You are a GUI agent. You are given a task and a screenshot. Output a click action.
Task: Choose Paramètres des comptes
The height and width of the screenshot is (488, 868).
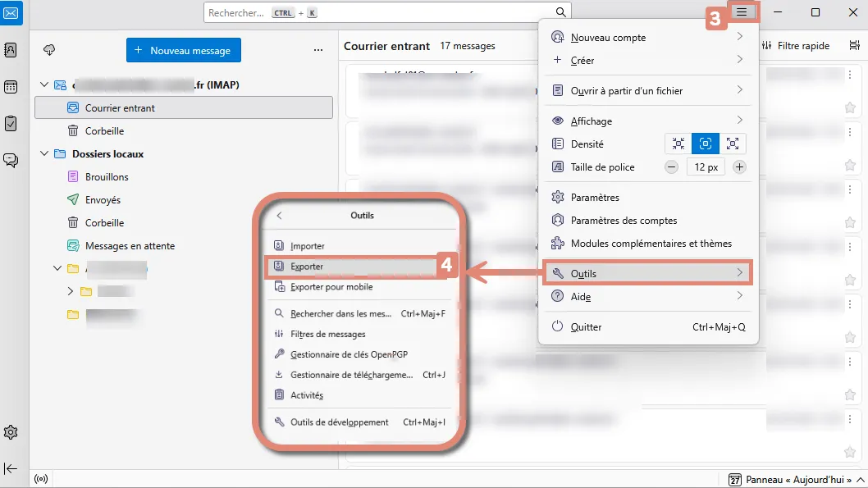648,220
